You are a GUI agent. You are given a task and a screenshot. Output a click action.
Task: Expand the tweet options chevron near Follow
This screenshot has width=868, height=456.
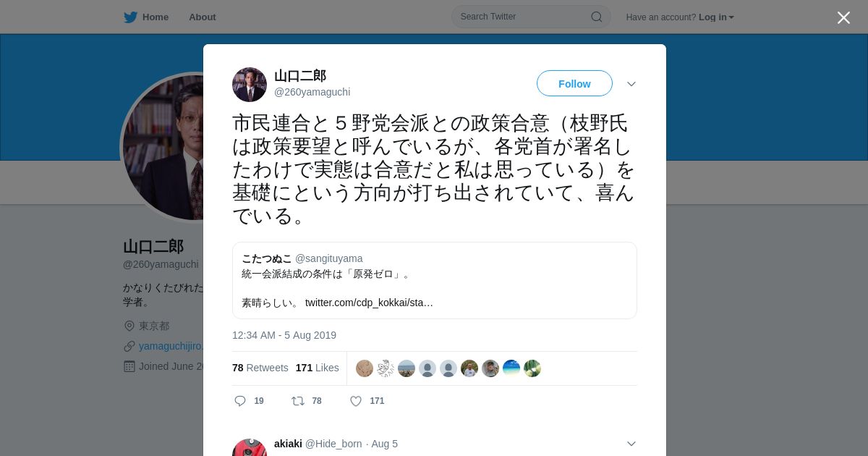[x=631, y=84]
